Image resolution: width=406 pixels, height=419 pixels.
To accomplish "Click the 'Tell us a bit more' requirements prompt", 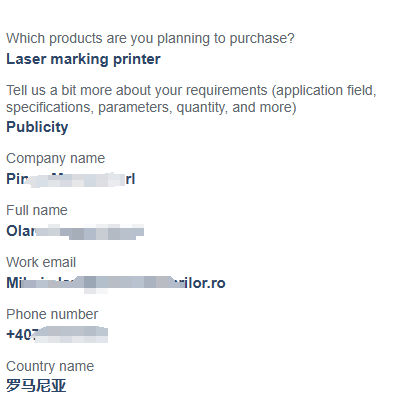I will click(x=191, y=90).
